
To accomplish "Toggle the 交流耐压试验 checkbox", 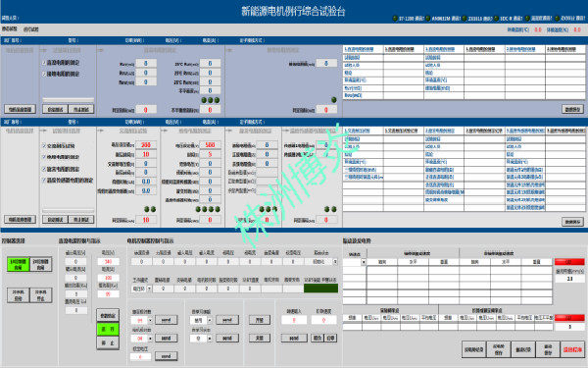I will click(44, 145).
